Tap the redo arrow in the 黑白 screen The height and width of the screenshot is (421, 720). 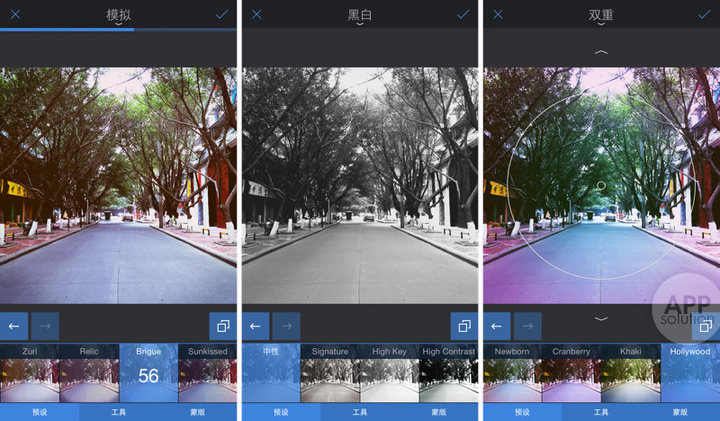(286, 326)
